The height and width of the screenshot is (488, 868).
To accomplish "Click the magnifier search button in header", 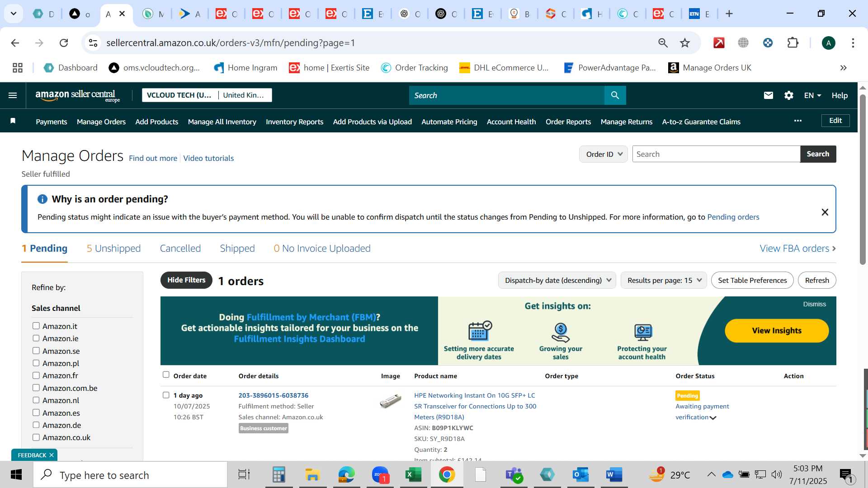I will [x=615, y=95].
